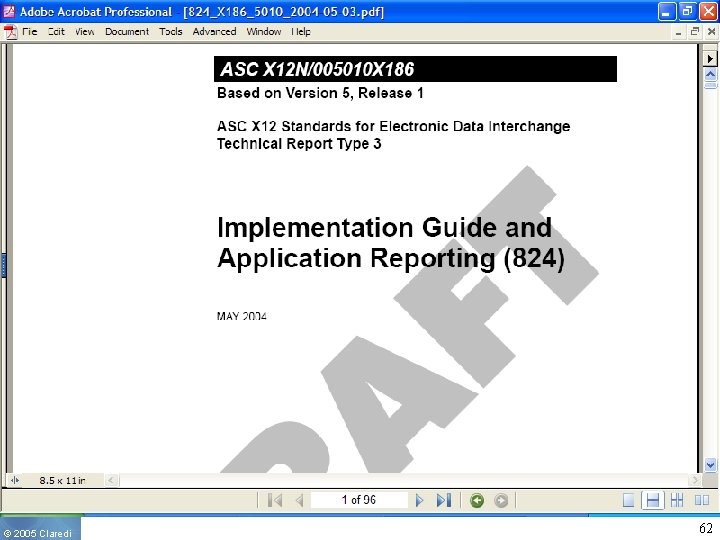Expand the toolbar arrow above the scrollbar
The width and height of the screenshot is (720, 540).
(710, 58)
